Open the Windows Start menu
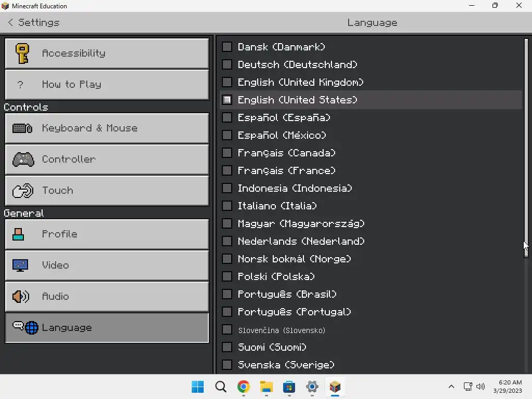 (197, 387)
